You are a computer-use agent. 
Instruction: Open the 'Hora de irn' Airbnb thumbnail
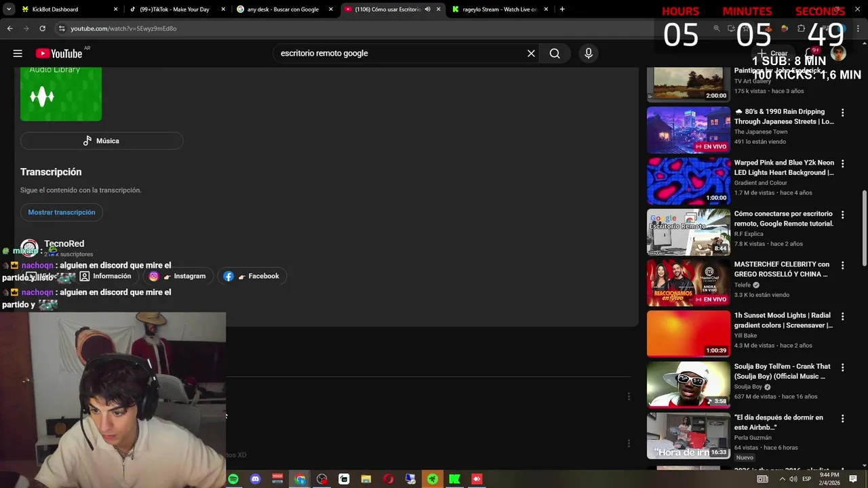click(x=688, y=436)
